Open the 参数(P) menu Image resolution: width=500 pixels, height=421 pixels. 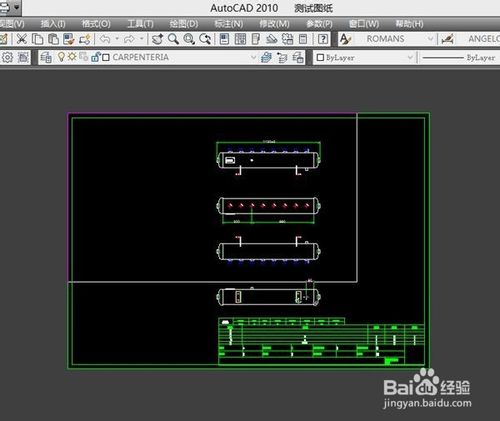click(319, 24)
